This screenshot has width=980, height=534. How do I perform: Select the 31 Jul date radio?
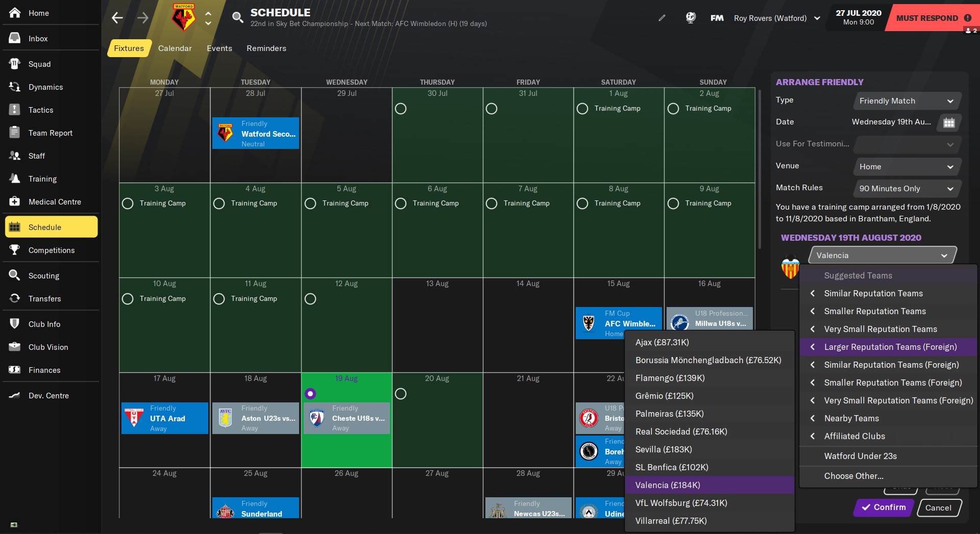pos(492,109)
